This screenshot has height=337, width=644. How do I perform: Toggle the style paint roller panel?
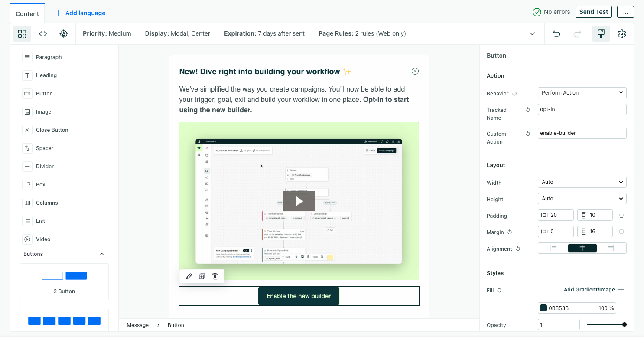click(601, 33)
